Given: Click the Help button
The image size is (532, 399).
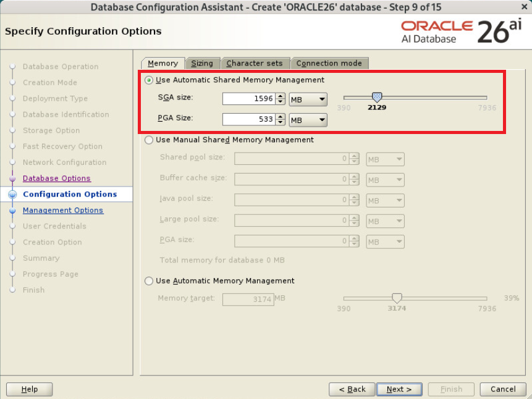Looking at the screenshot, I should [30, 389].
